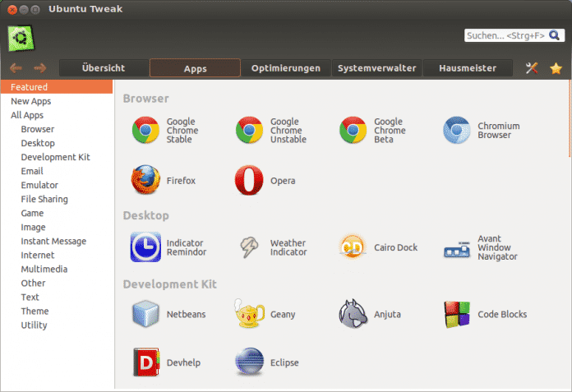Click the Eclipse app name label

(284, 362)
